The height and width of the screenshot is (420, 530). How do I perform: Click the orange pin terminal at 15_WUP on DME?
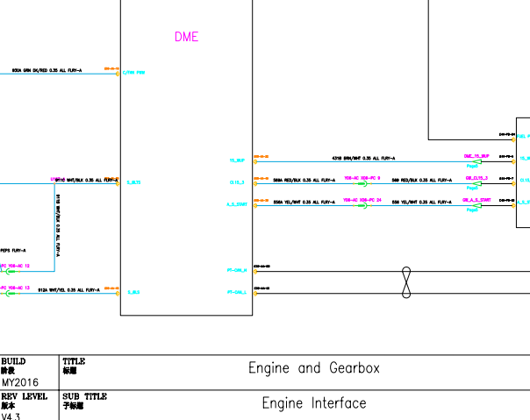pyautogui.click(x=255, y=161)
